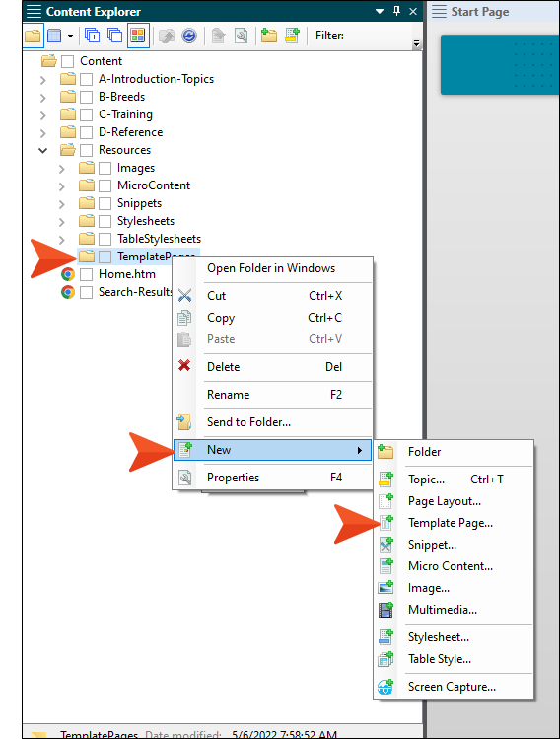Click the New Folder toolbar icon
The image size is (560, 739).
269,36
